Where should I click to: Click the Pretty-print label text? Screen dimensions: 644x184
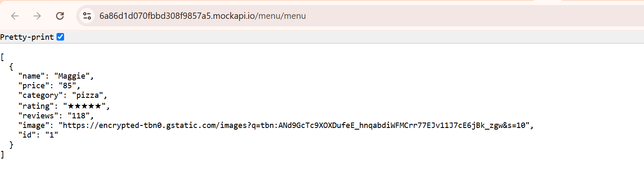27,37
